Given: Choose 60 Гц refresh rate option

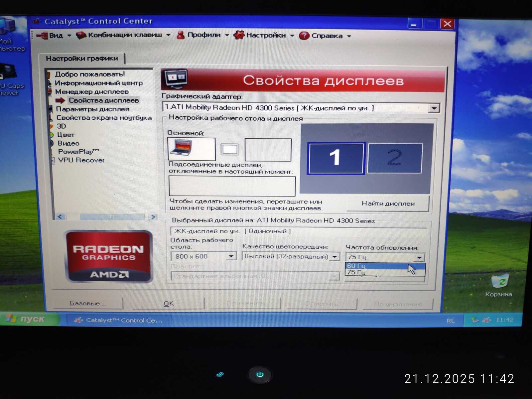Looking at the screenshot, I should click(385, 266).
